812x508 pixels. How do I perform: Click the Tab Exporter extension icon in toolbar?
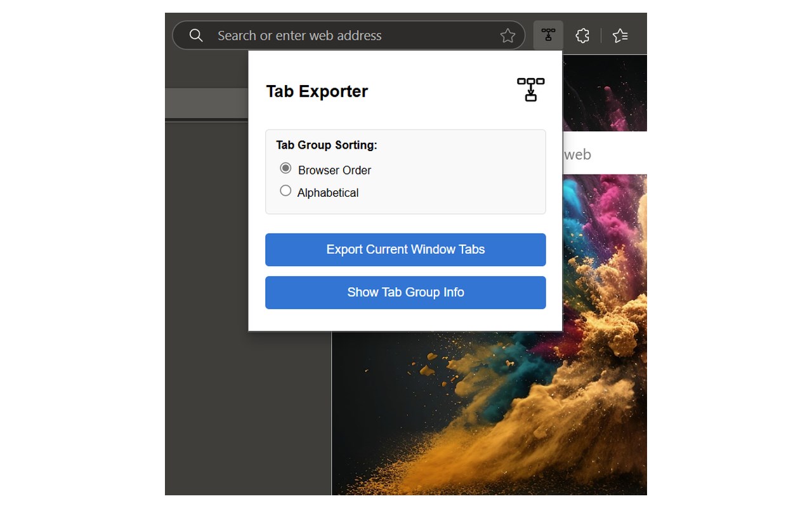548,35
